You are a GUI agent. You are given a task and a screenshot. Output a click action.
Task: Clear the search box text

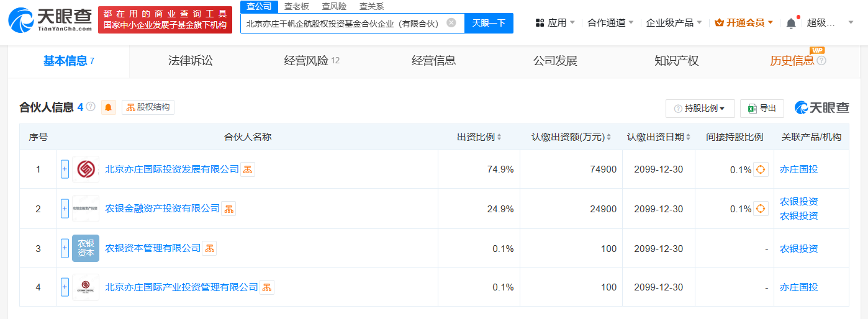coord(451,23)
